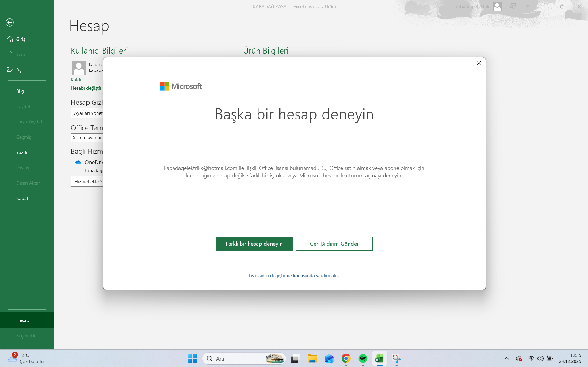Image resolution: width=588 pixels, height=367 pixels.
Task: Open the weather widget in the taskbar
Action: [x=26, y=358]
